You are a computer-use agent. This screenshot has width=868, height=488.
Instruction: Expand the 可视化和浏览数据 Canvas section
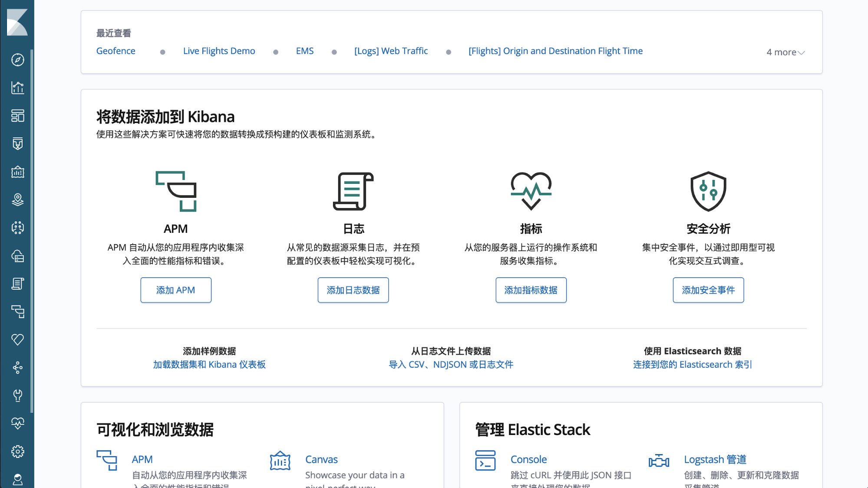click(321, 459)
